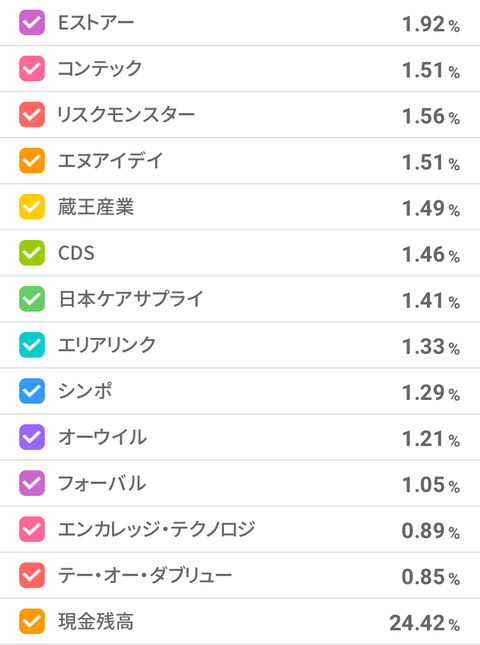Viewport: 480px width, 645px height.
Task: Uncheck the blue シンポ checkbox
Action: click(32, 391)
